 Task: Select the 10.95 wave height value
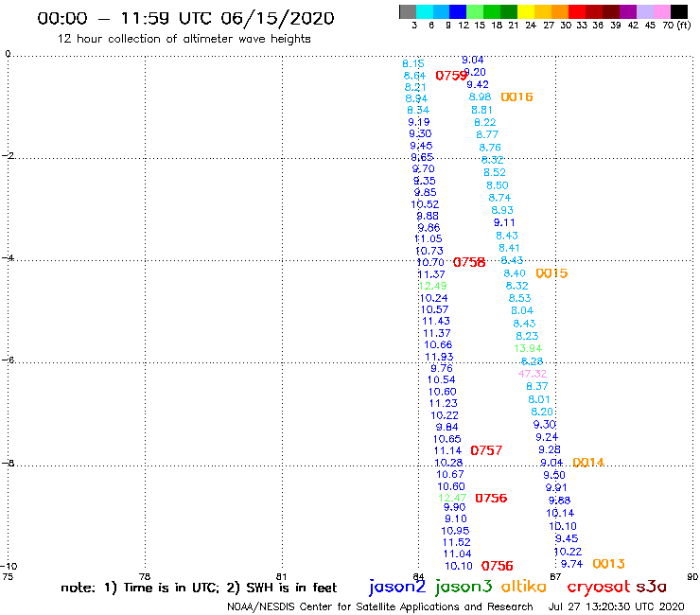[x=455, y=531]
